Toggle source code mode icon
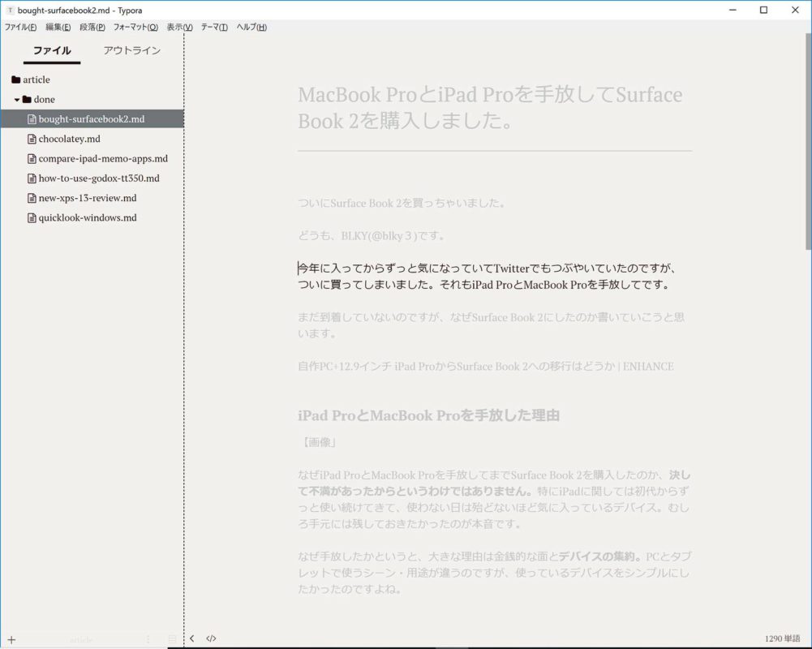This screenshot has height=649, width=812. (x=211, y=638)
